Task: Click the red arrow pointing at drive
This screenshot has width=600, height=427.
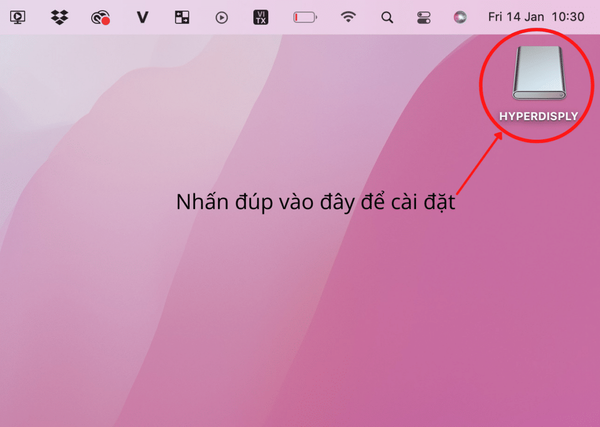Action: (x=480, y=163)
